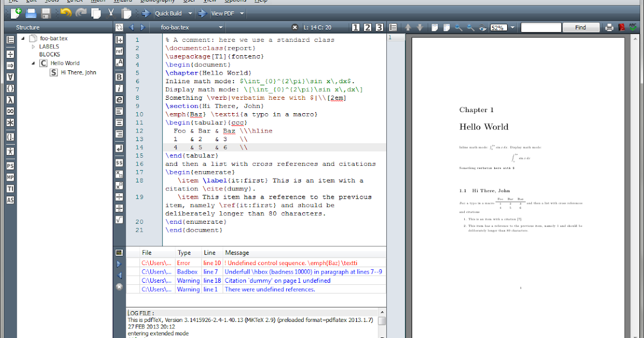Viewport: 644px width, 338px height.
Task: Collapse the Hello World chapter node
Action: point(33,63)
